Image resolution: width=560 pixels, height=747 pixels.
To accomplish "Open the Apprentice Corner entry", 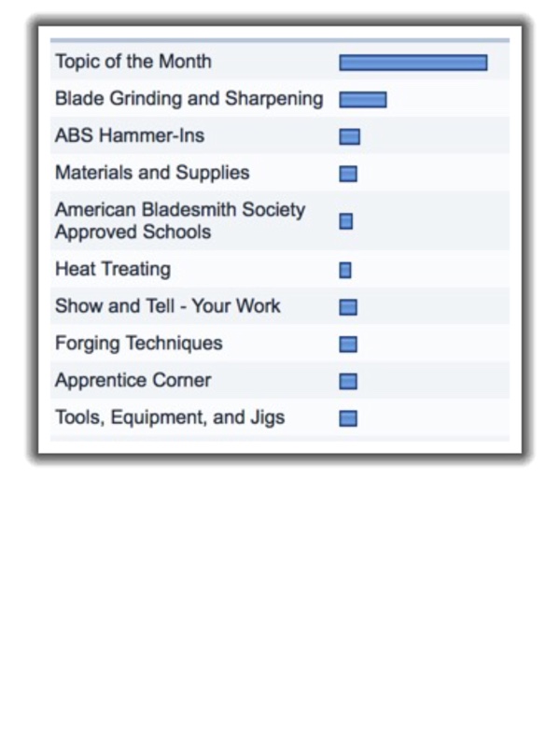I will [133, 381].
